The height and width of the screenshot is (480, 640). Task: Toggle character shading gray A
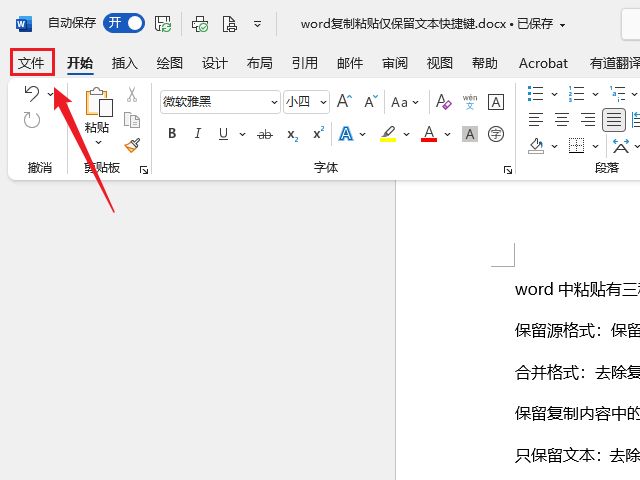point(470,134)
